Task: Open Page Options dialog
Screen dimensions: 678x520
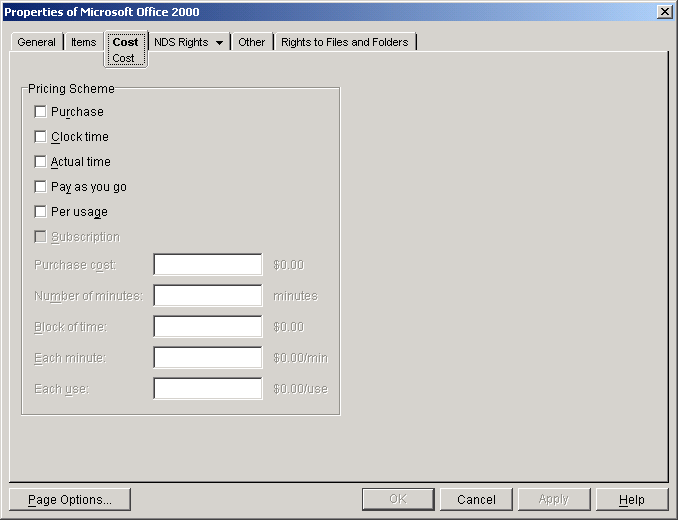Action: point(70,500)
